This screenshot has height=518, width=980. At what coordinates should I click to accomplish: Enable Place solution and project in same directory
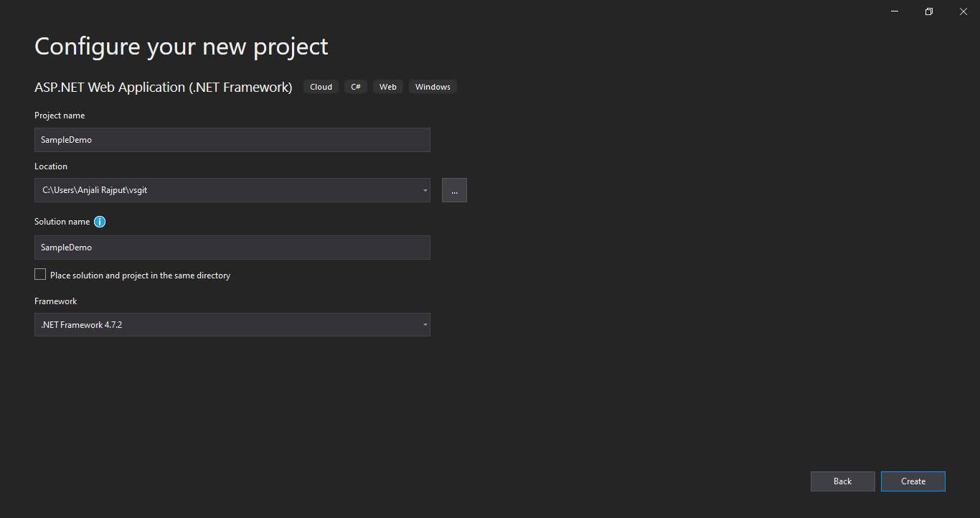point(40,274)
